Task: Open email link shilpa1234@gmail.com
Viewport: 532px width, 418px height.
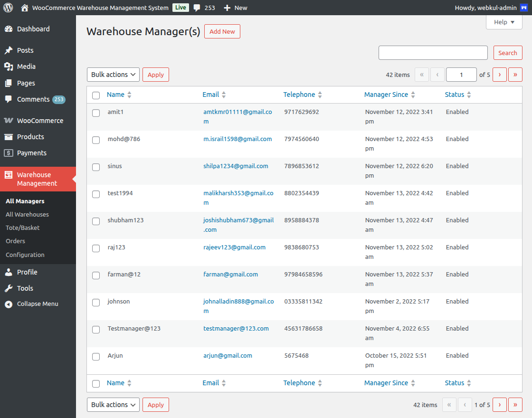Action: (236, 166)
